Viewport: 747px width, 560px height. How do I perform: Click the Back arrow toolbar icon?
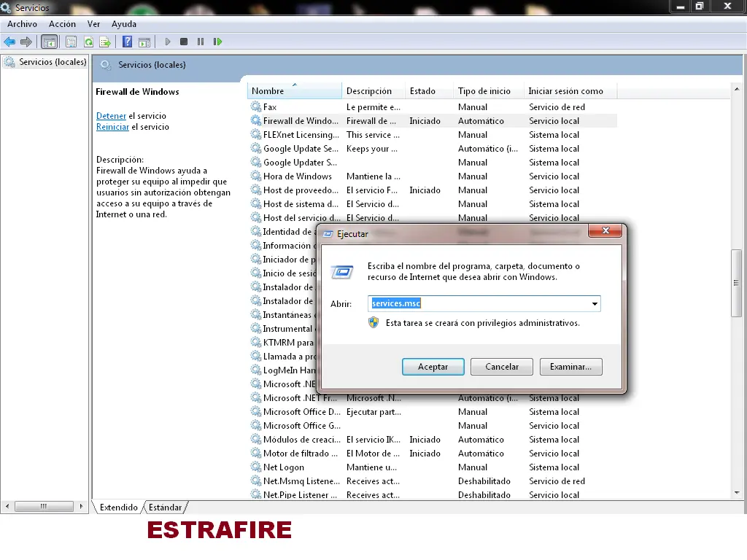[x=9, y=42]
